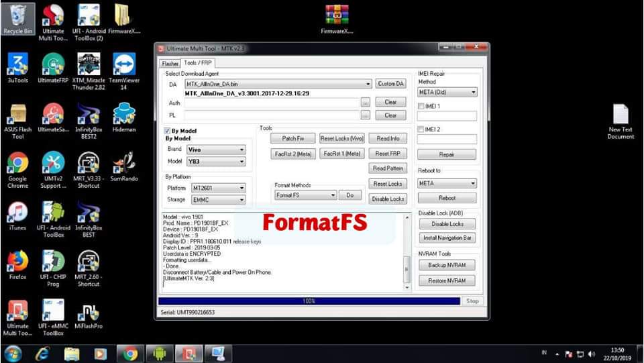
Task: Open XTM Miracle Thunder 2.82 shortcut
Action: 89,71
